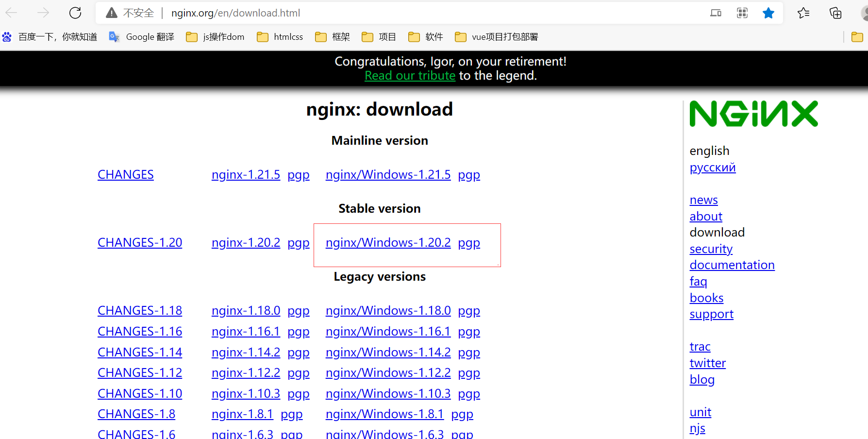Image resolution: width=868 pixels, height=439 pixels.
Task: Open the books sidebar link
Action: [x=706, y=298]
